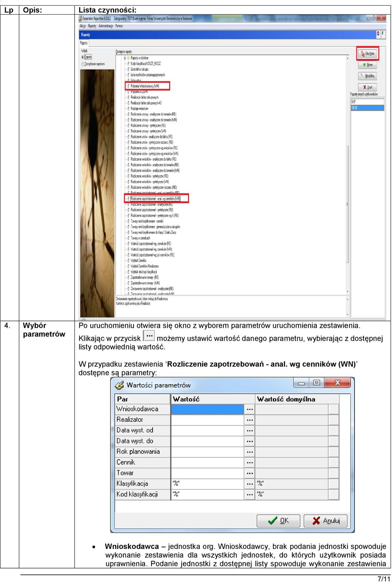Select report Lista faktur zakupu
Viewport: 392px width, 582px height.
pos(140,69)
